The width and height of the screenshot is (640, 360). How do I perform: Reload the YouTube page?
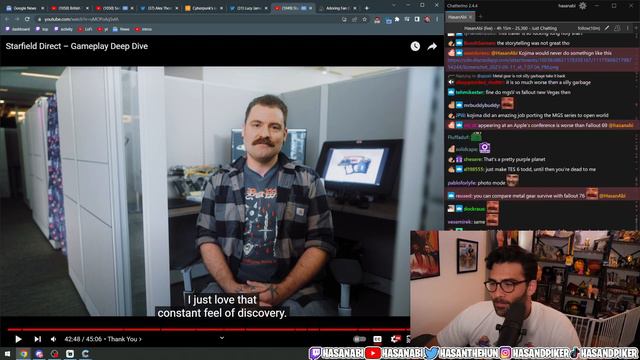(27, 19)
